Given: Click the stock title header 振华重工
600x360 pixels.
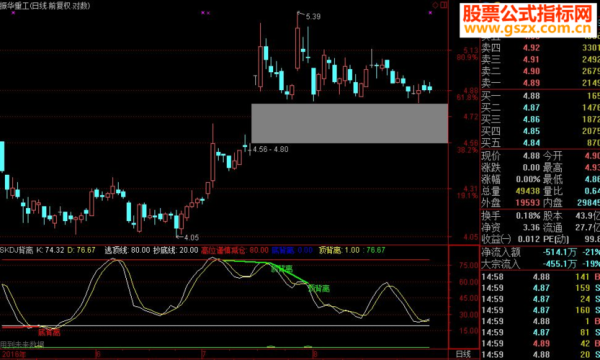Looking at the screenshot, I should [x=15, y=6].
